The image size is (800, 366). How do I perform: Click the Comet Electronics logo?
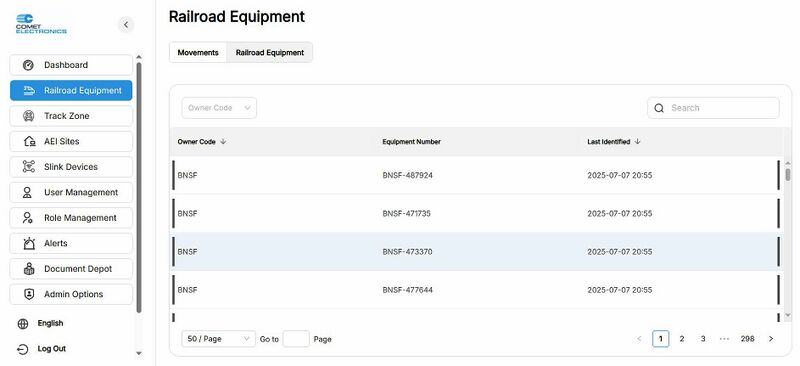(x=41, y=24)
